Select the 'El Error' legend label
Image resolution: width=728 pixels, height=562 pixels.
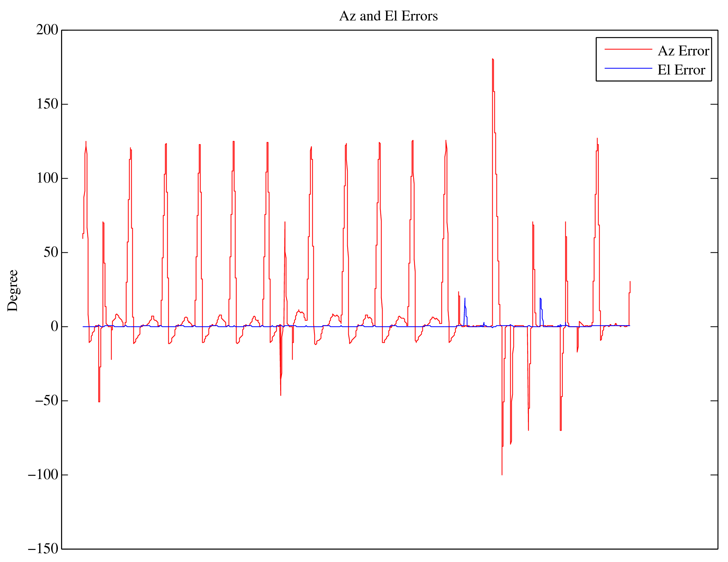tap(681, 70)
